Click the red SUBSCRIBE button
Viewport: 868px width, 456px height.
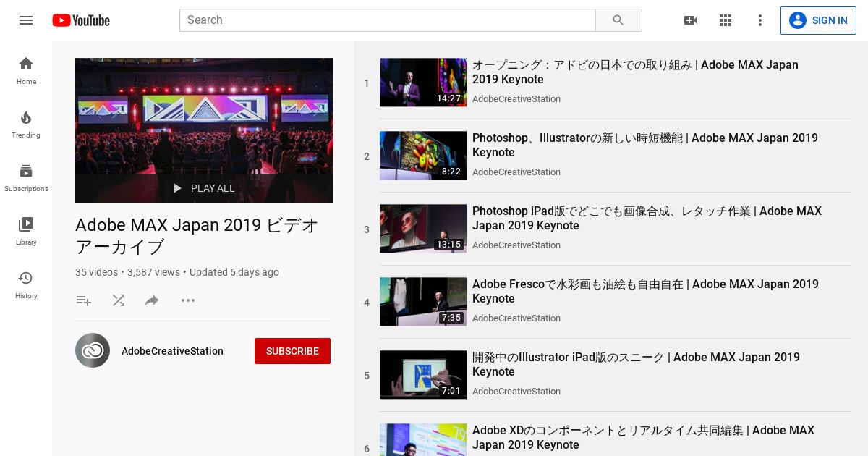click(292, 351)
